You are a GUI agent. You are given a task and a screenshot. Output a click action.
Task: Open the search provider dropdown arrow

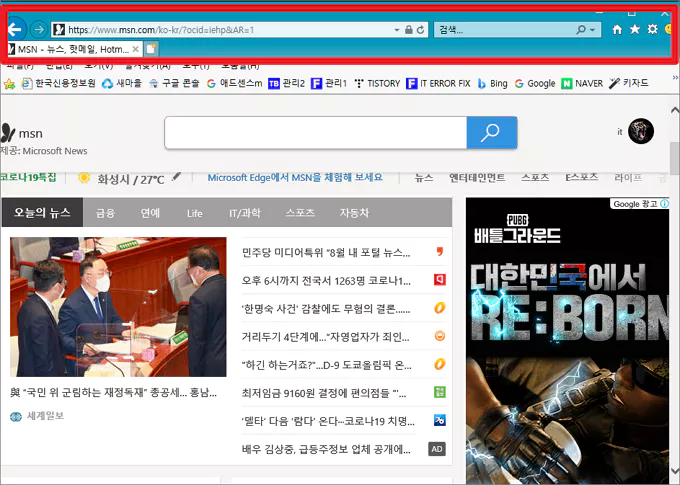pyautogui.click(x=592, y=30)
